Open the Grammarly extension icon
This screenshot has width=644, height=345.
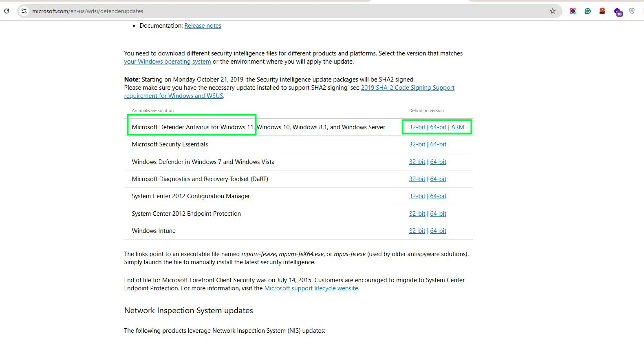pyautogui.click(x=588, y=11)
